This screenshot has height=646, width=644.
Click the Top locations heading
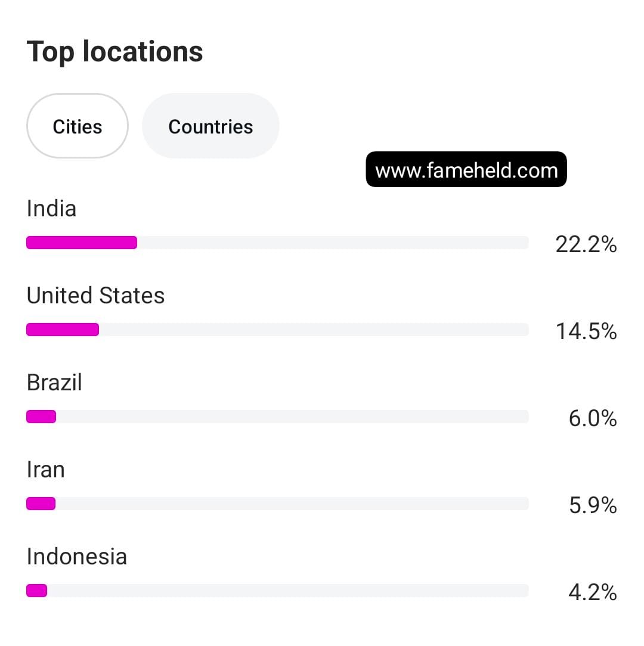[115, 52]
